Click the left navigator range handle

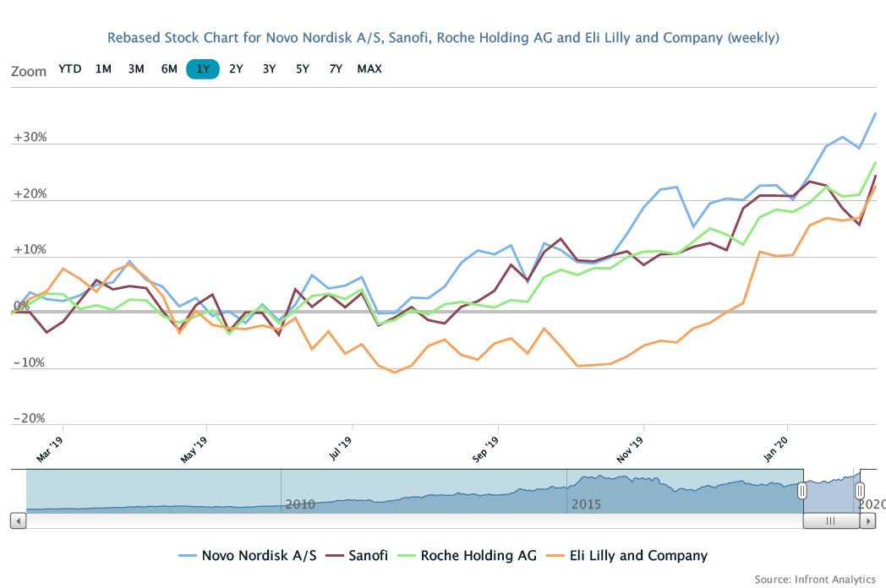[801, 491]
